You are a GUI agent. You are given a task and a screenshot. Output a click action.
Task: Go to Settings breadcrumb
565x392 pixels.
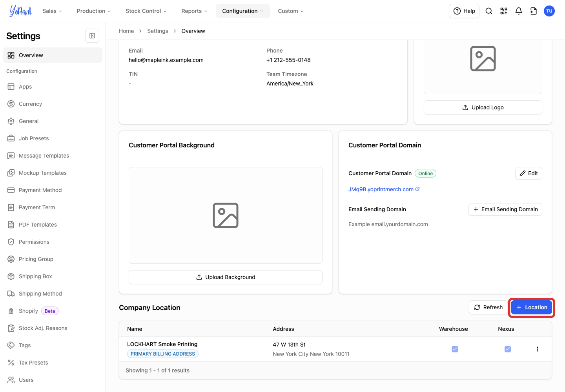[x=158, y=31]
